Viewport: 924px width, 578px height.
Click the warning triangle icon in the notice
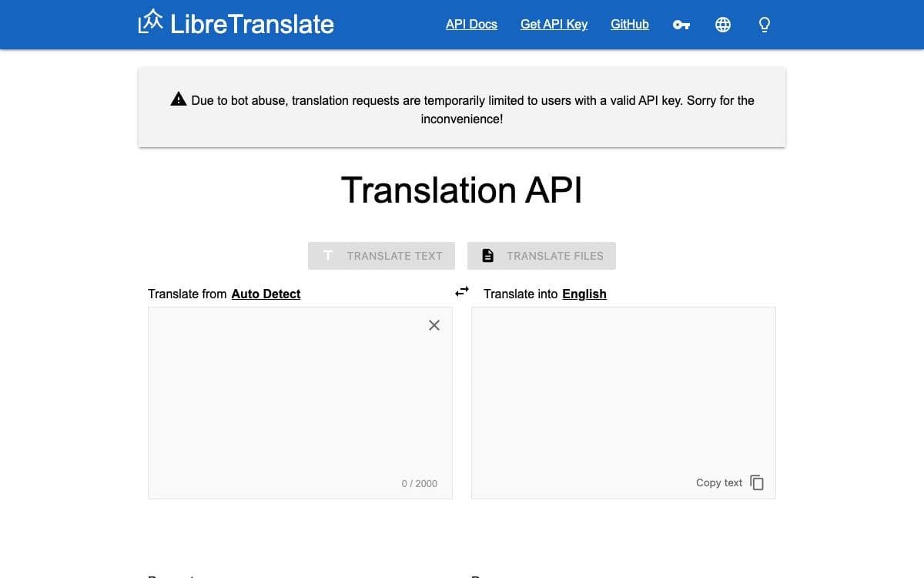179,99
